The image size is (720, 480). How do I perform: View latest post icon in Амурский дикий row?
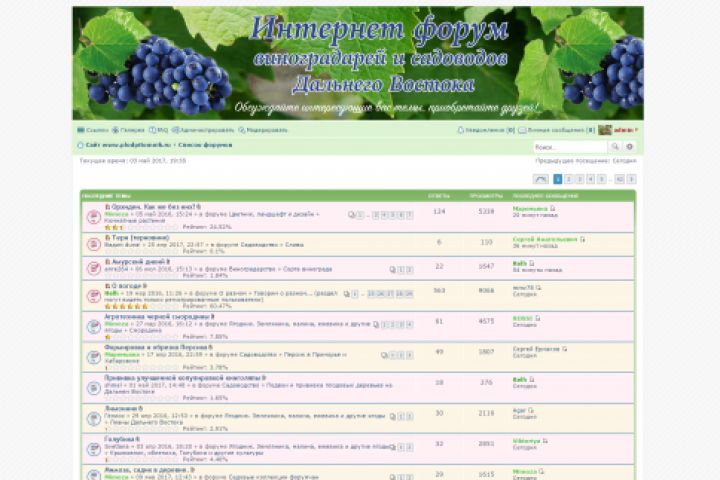point(531,263)
